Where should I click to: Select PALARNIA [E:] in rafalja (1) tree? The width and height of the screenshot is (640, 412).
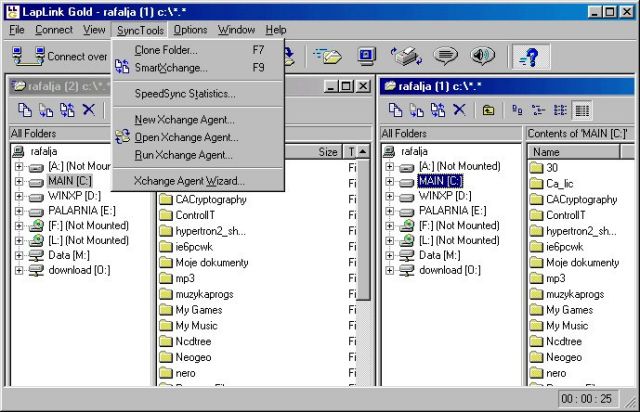click(x=453, y=211)
